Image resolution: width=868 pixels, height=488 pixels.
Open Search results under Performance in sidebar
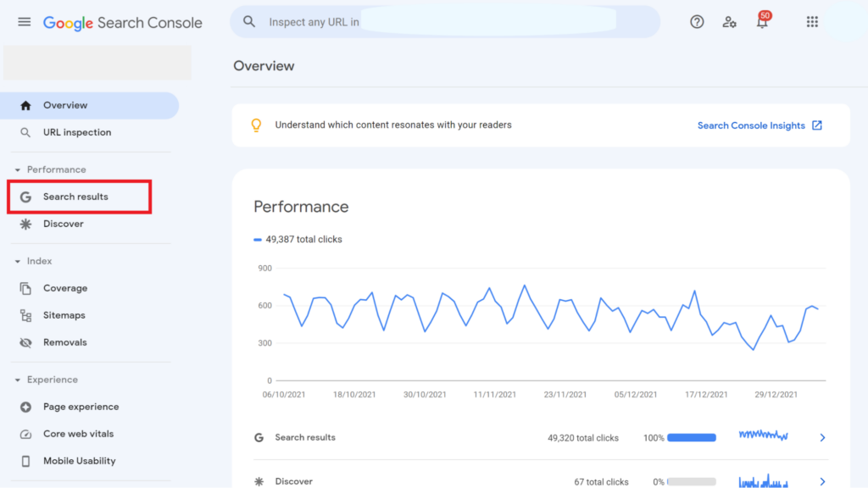pos(80,197)
